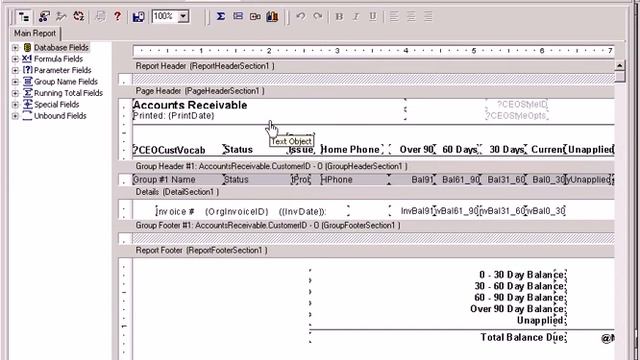Click the Details section bar
This screenshot has width=640, height=360.
point(366,192)
